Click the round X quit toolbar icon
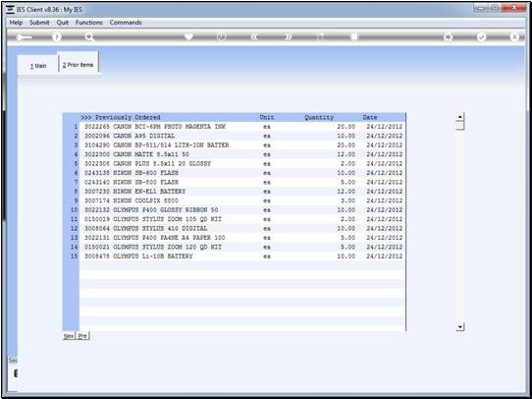The height and width of the screenshot is (399, 532). click(514, 37)
